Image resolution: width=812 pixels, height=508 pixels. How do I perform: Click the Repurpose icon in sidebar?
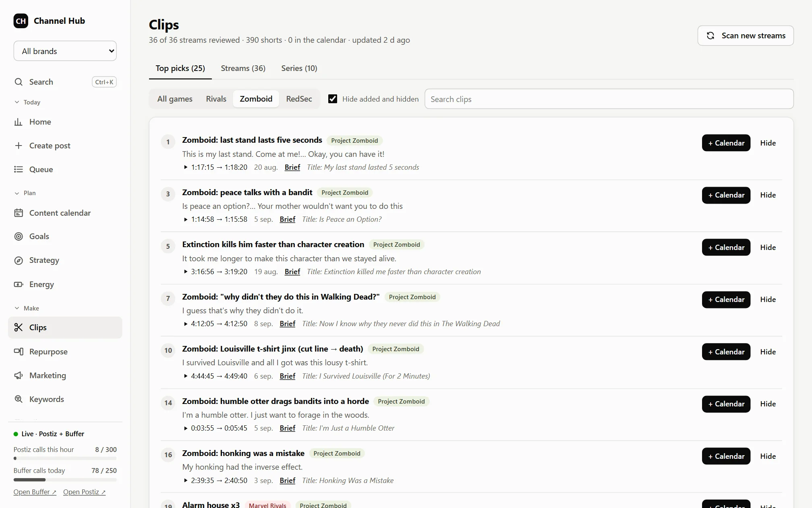tap(19, 352)
